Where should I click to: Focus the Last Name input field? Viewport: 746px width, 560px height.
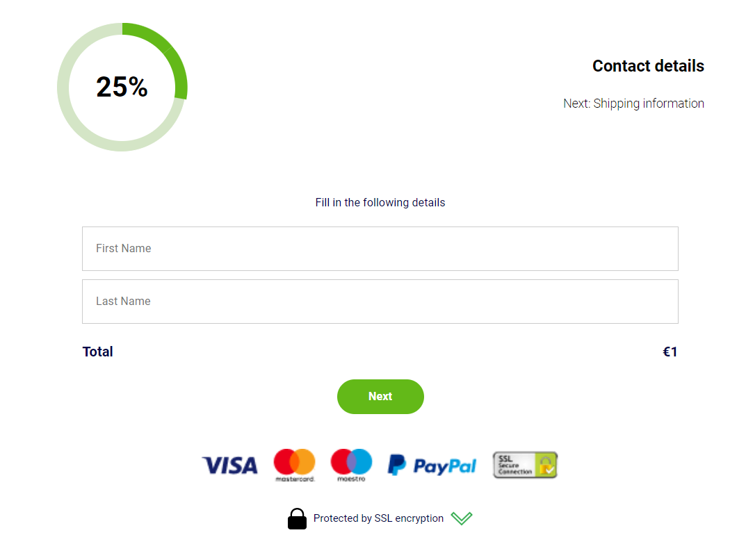380,302
